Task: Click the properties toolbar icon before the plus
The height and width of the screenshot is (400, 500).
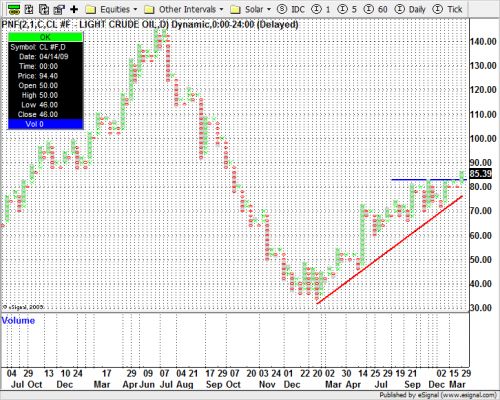Action: pos(59,9)
